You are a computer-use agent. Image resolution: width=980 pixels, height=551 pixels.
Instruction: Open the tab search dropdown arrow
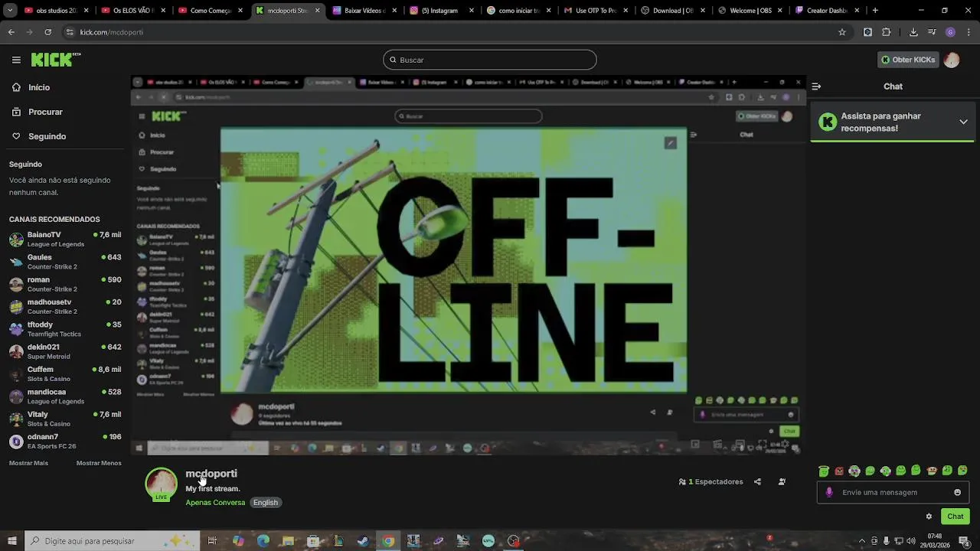9,11
